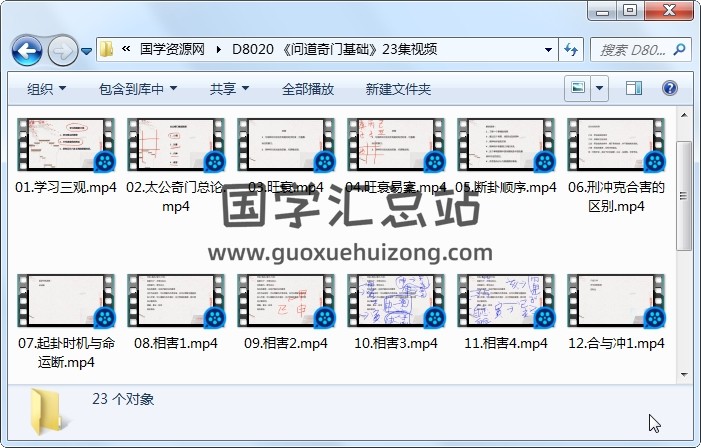The height and width of the screenshot is (448, 701).
Task: Open the 组织 dropdown menu
Action: pyautogui.click(x=46, y=89)
